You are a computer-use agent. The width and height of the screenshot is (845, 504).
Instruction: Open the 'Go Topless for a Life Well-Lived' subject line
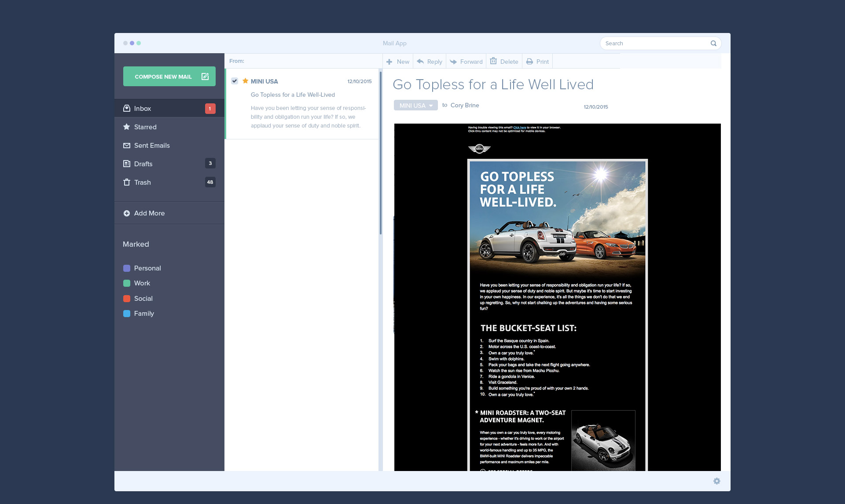pyautogui.click(x=293, y=95)
